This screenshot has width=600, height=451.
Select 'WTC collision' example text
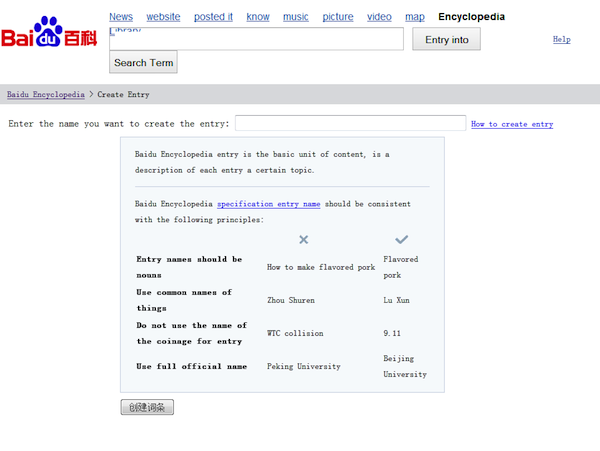[295, 333]
